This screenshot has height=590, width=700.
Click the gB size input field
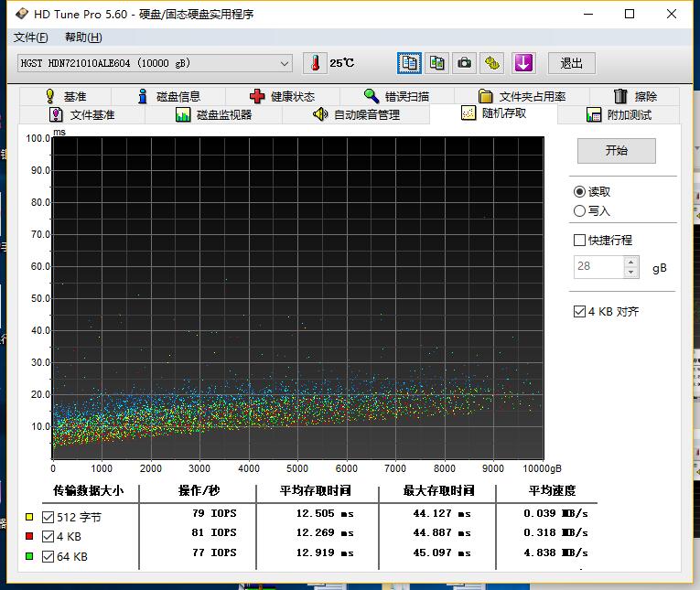[598, 266]
